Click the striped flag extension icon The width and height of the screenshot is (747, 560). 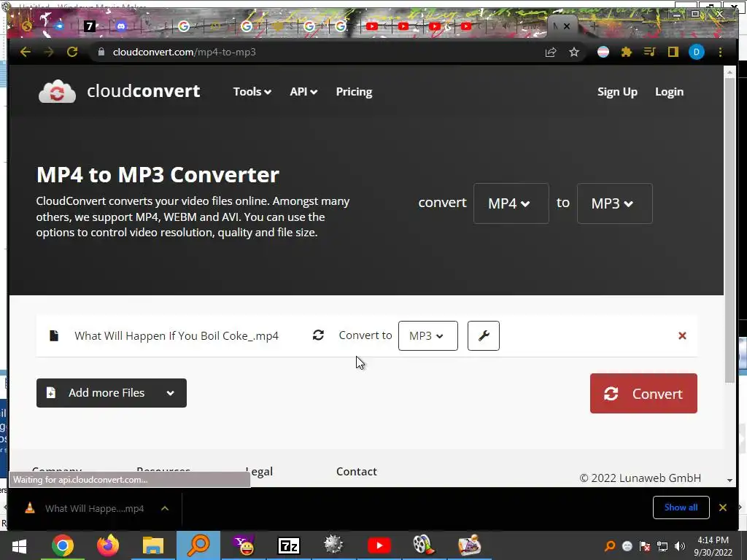[603, 52]
